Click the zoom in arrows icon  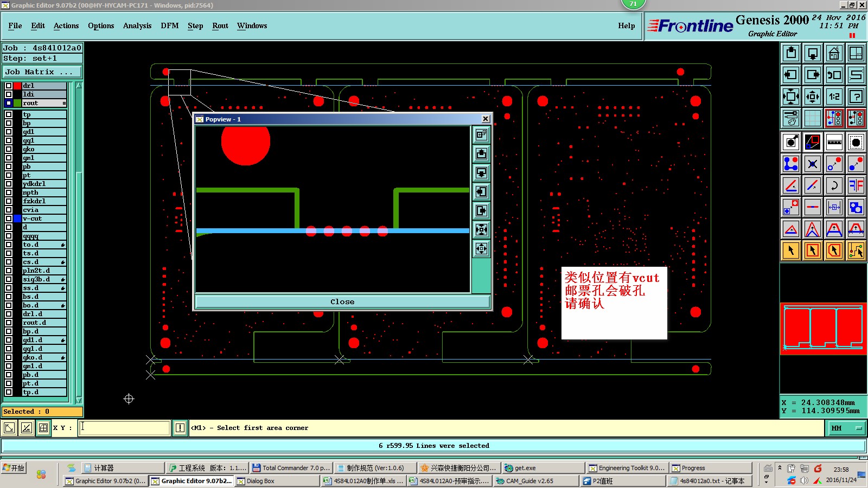[x=791, y=97]
